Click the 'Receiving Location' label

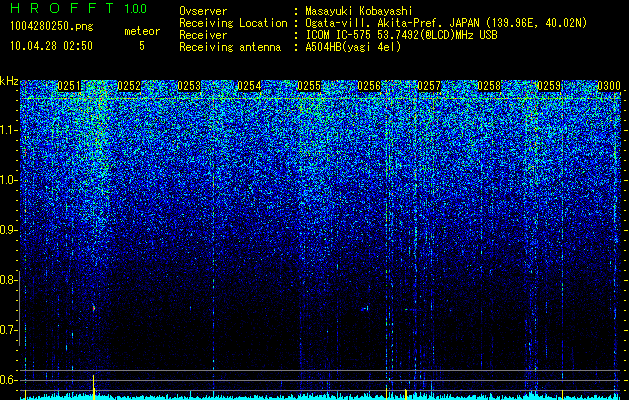click(x=233, y=23)
